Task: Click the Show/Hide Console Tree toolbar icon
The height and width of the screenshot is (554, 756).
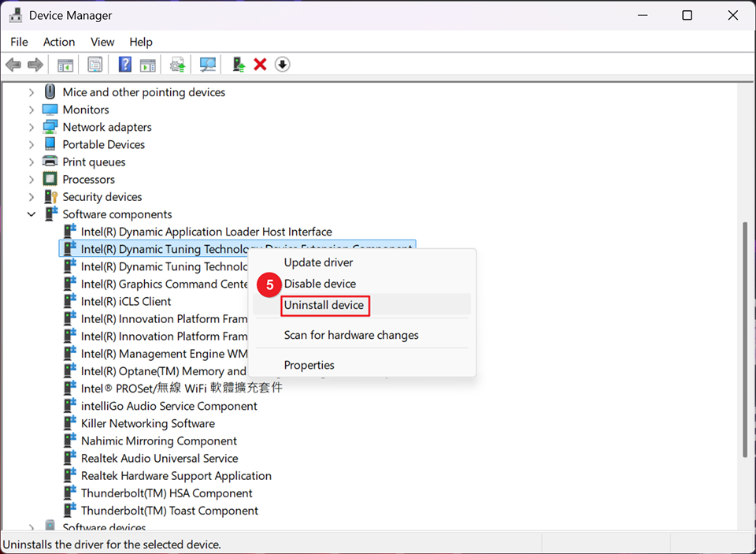Action: point(65,64)
